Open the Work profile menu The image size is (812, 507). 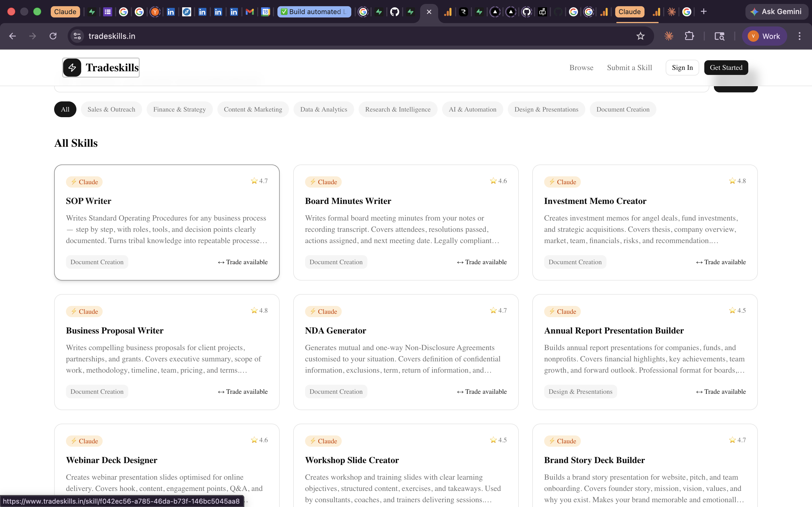tap(765, 36)
